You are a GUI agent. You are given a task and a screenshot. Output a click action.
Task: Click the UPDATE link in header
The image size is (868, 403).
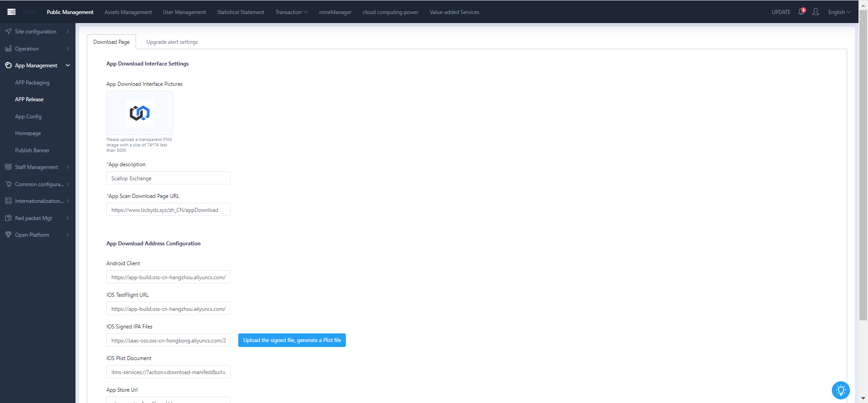(x=781, y=12)
